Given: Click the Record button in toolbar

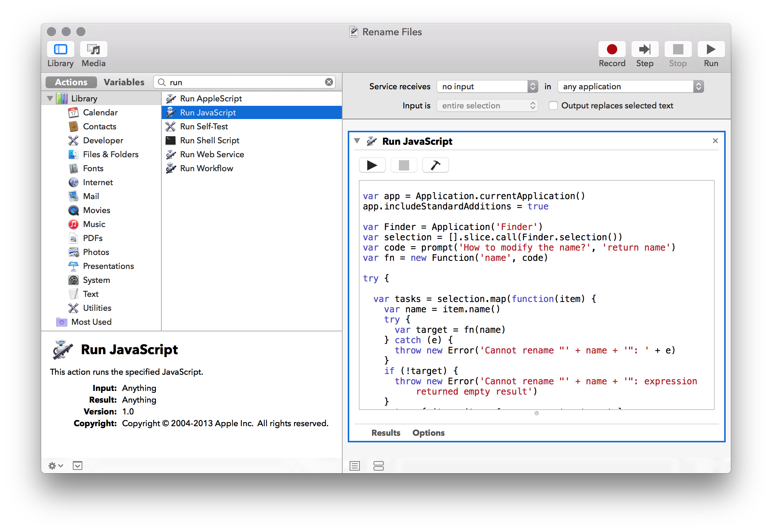Looking at the screenshot, I should 612,50.
